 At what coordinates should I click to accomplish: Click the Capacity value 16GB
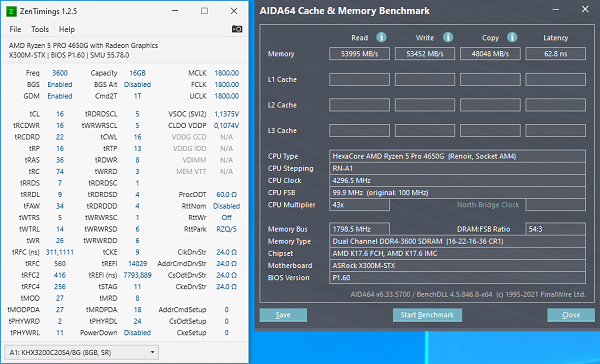point(137,73)
